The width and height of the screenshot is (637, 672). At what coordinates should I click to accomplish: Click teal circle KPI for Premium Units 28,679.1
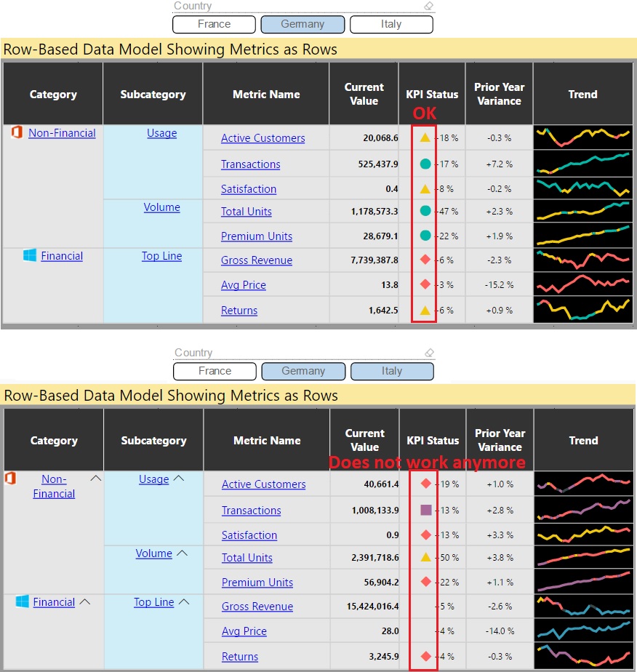pos(425,236)
